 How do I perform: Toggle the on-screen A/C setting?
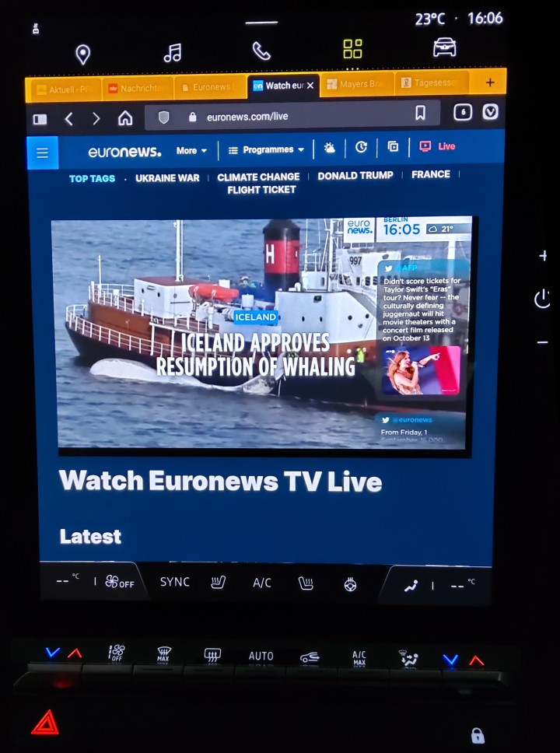(x=262, y=583)
